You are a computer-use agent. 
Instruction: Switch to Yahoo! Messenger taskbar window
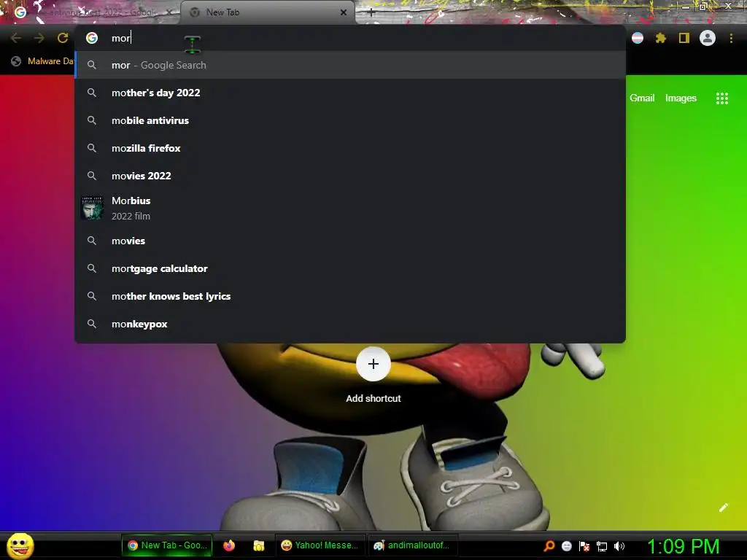pos(320,545)
